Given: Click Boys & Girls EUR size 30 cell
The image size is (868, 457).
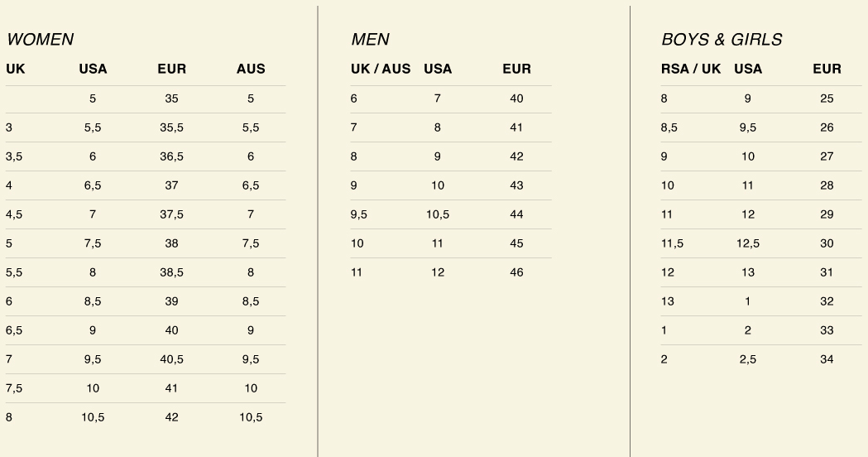Looking at the screenshot, I should [827, 243].
